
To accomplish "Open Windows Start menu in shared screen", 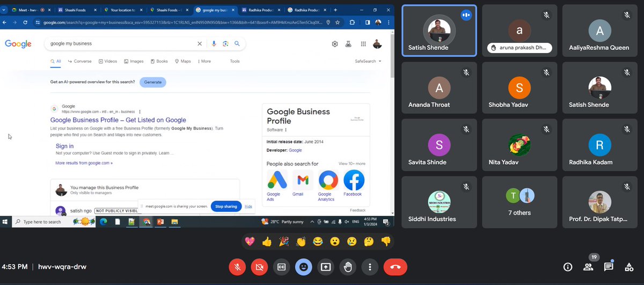I will [x=5, y=222].
